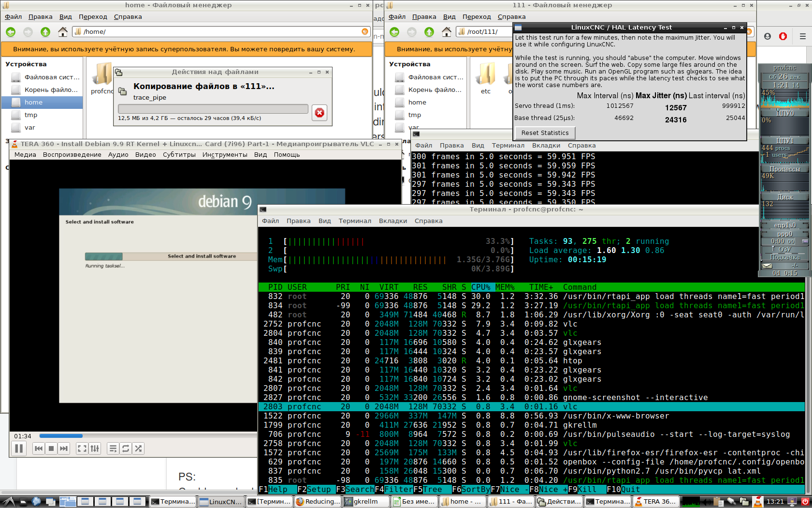This screenshot has width=812, height=508.
Task: Skip to previous media in VLC
Action: [39, 448]
